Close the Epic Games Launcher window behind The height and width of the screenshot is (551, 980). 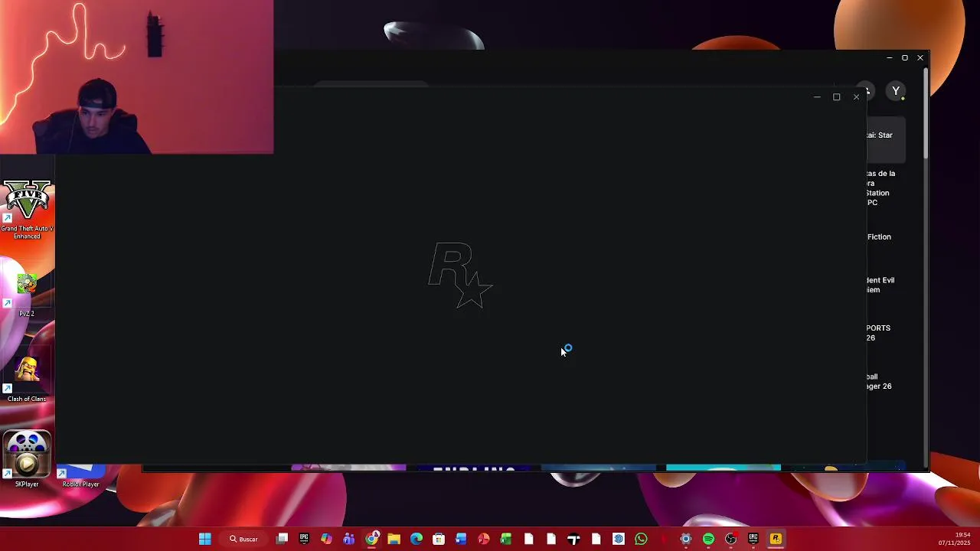coord(920,57)
